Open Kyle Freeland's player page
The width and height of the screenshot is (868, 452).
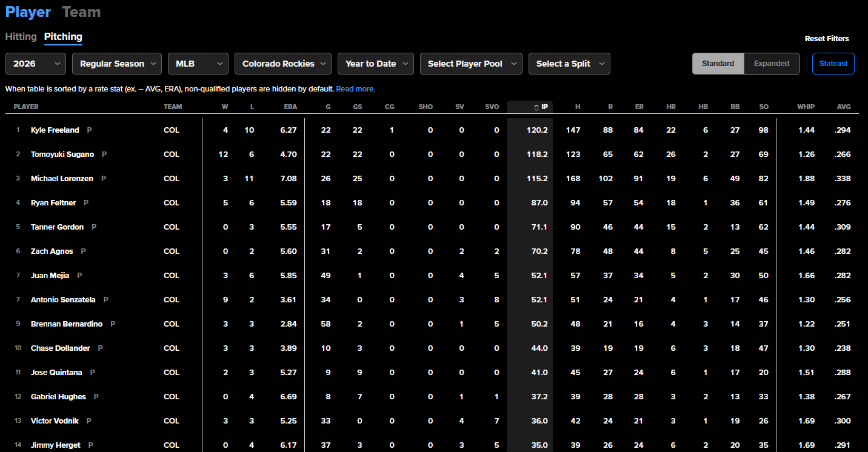(x=55, y=130)
